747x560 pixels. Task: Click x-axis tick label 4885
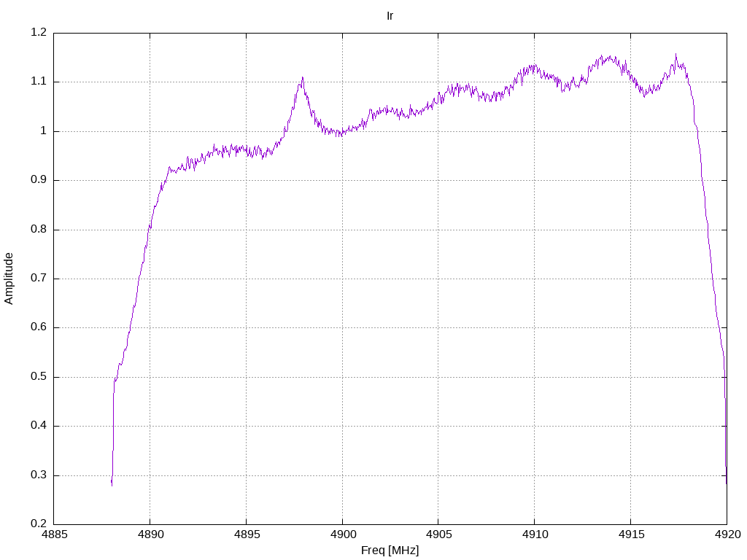55,534
